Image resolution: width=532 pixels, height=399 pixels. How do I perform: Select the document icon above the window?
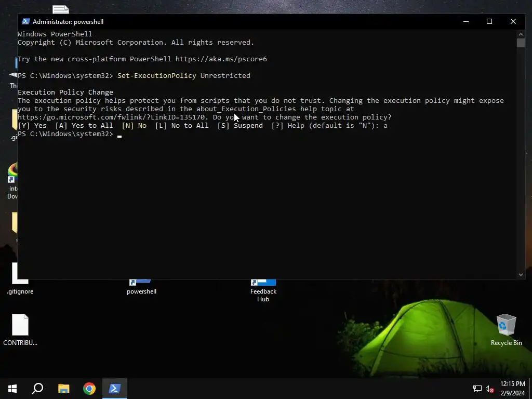click(61, 9)
